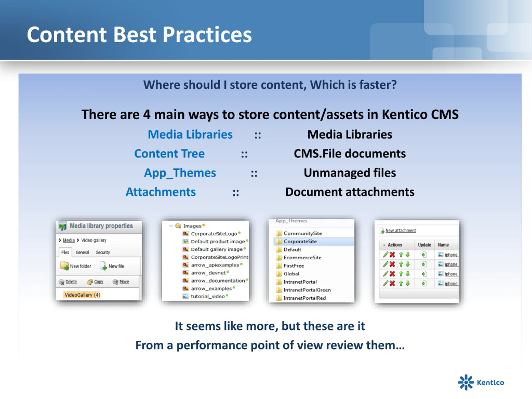
Task: Select the FirstFree theme folder
Action: (294, 266)
